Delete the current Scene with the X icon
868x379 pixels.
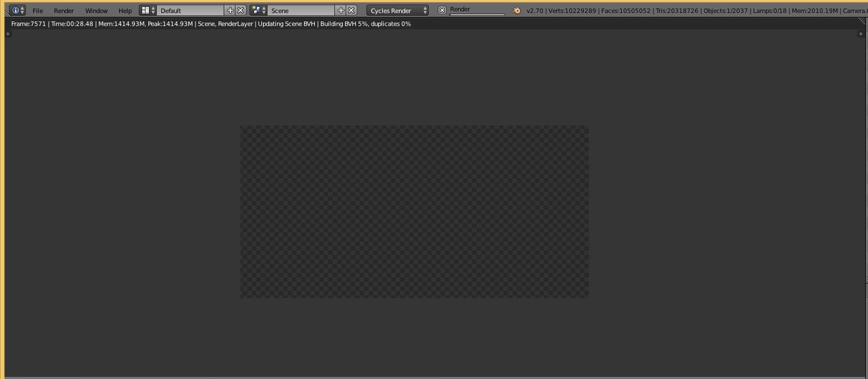(x=351, y=10)
